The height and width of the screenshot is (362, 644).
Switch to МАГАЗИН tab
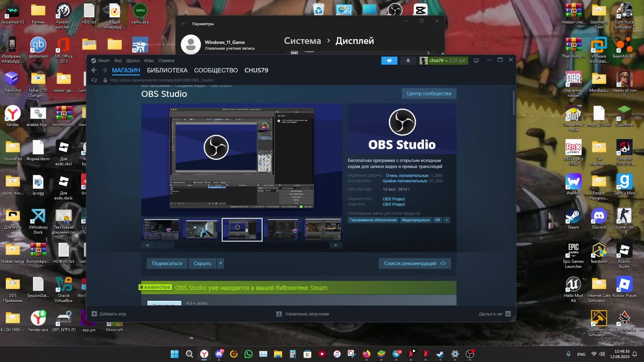click(x=126, y=70)
